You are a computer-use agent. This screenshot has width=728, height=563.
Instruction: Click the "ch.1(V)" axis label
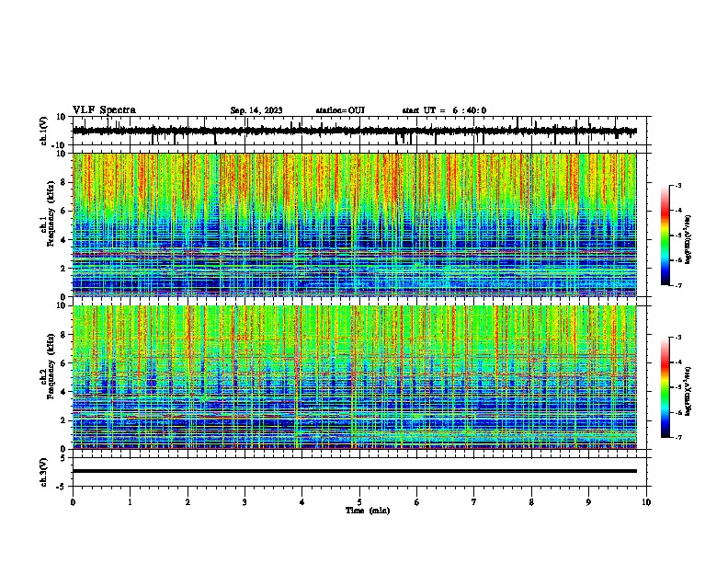pos(44,131)
